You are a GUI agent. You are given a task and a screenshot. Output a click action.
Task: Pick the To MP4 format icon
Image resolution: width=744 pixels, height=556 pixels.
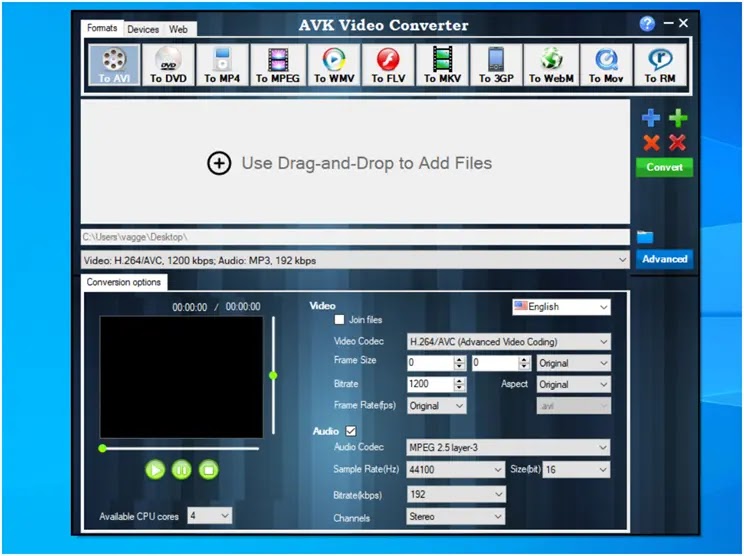[x=222, y=65]
